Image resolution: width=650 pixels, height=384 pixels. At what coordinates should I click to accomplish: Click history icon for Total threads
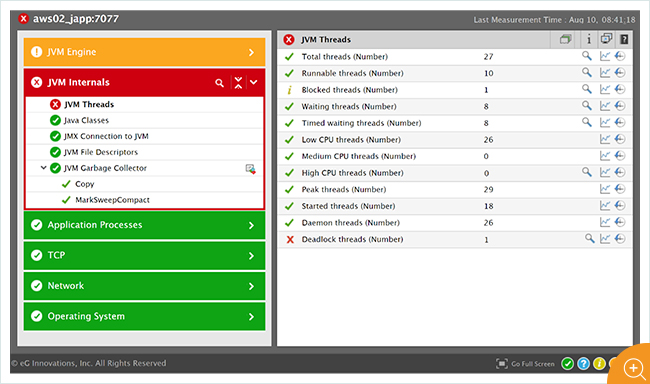pos(620,56)
